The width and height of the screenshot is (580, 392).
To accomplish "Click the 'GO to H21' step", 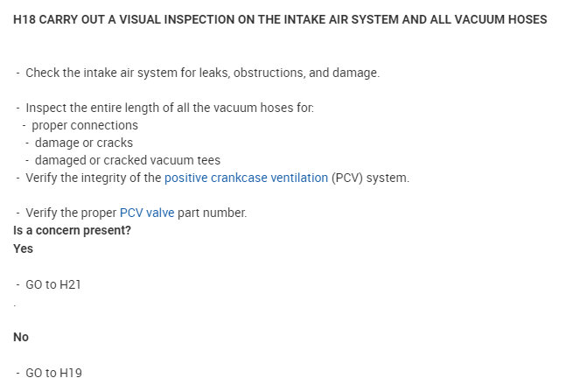I will (x=53, y=284).
